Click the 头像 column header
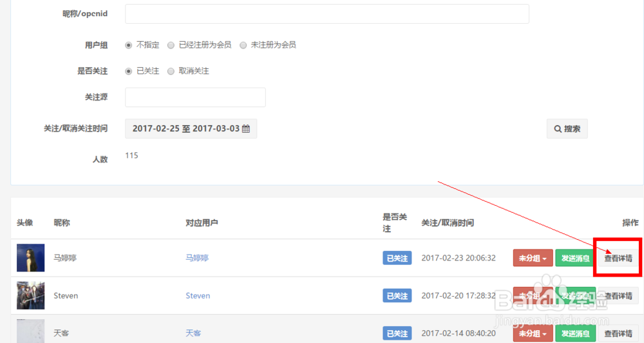 coord(24,222)
